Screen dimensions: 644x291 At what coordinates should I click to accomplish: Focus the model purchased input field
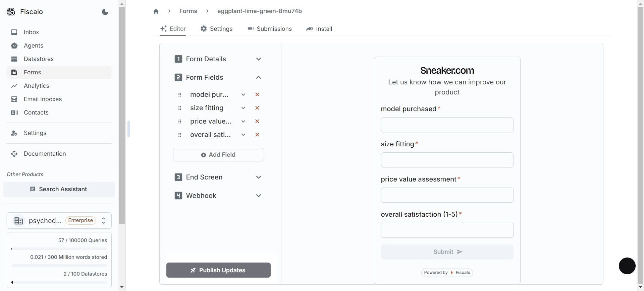coord(447,125)
